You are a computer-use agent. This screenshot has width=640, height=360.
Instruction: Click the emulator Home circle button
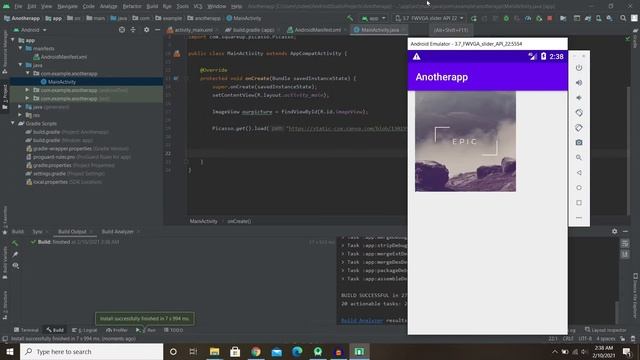(579, 188)
